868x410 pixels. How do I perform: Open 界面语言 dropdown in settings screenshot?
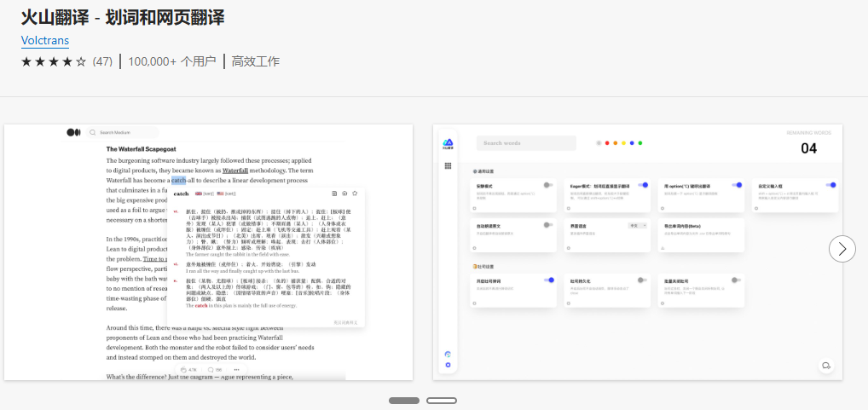click(x=637, y=226)
